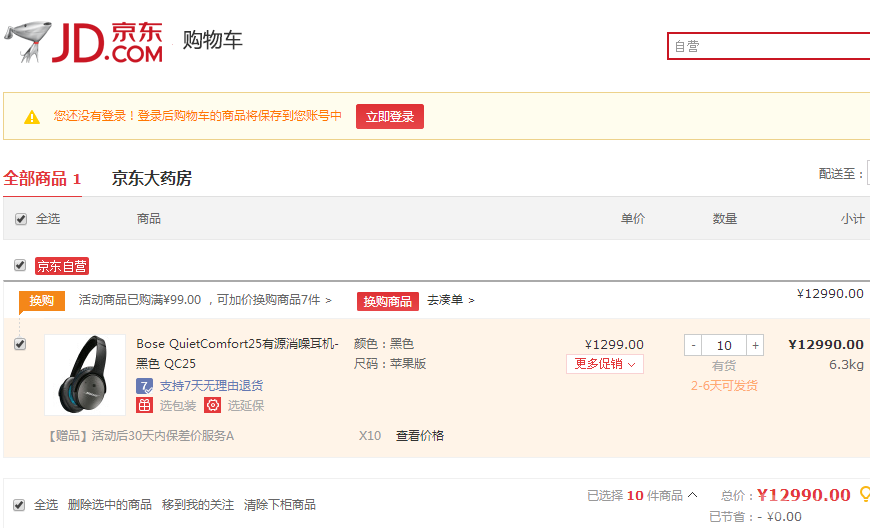Click the yellow warning icon in login notice
This screenshot has width=870, height=528.
pyautogui.click(x=32, y=117)
